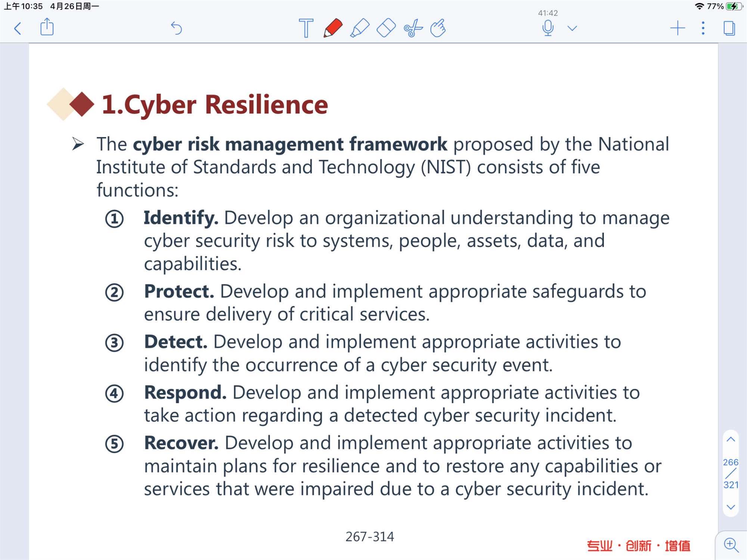Activate the hand/finger touch tool

coord(438,28)
